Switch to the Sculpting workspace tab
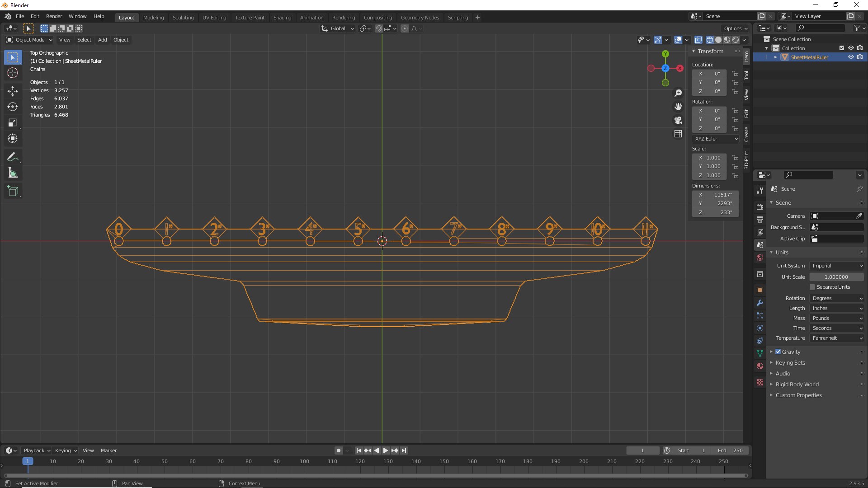The height and width of the screenshot is (488, 868). click(183, 17)
